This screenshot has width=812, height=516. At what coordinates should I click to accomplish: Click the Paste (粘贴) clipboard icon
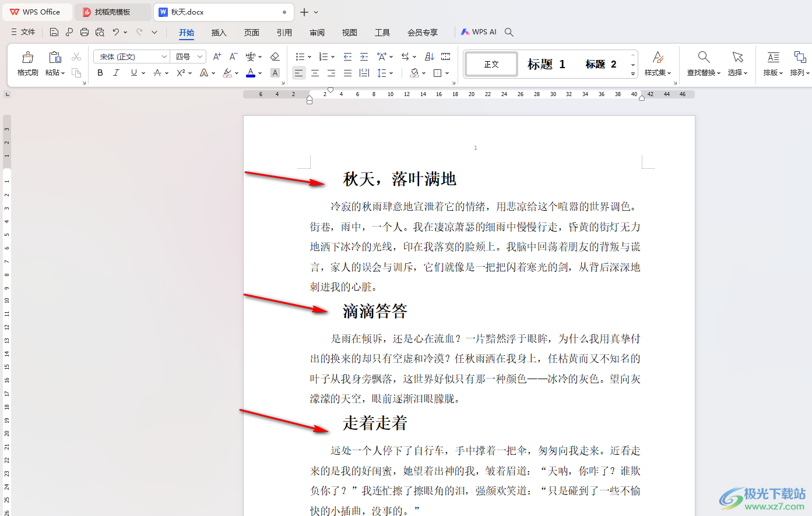(x=55, y=57)
